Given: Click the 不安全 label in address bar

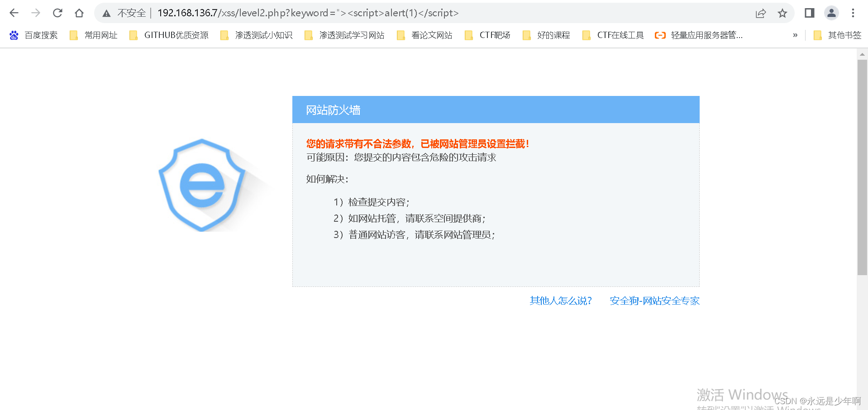Looking at the screenshot, I should pyautogui.click(x=132, y=13).
